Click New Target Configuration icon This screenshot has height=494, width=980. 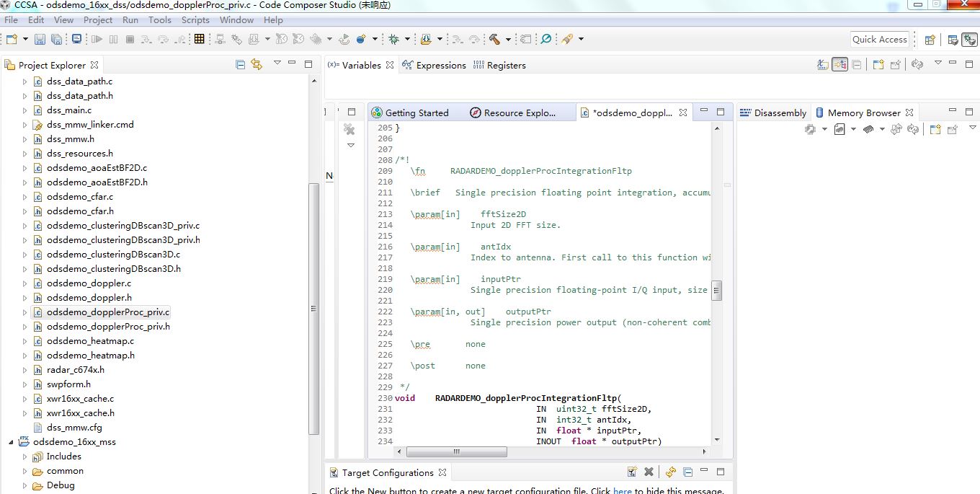point(632,472)
